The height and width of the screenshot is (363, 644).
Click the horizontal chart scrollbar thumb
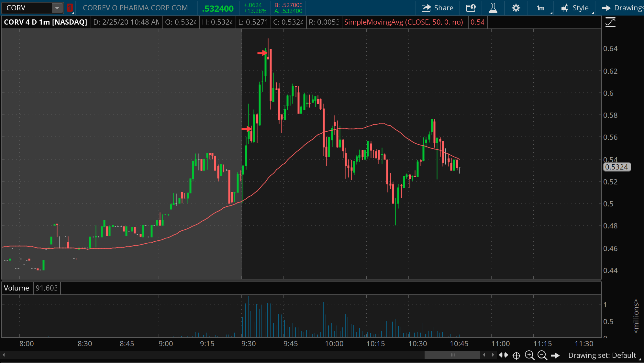452,355
